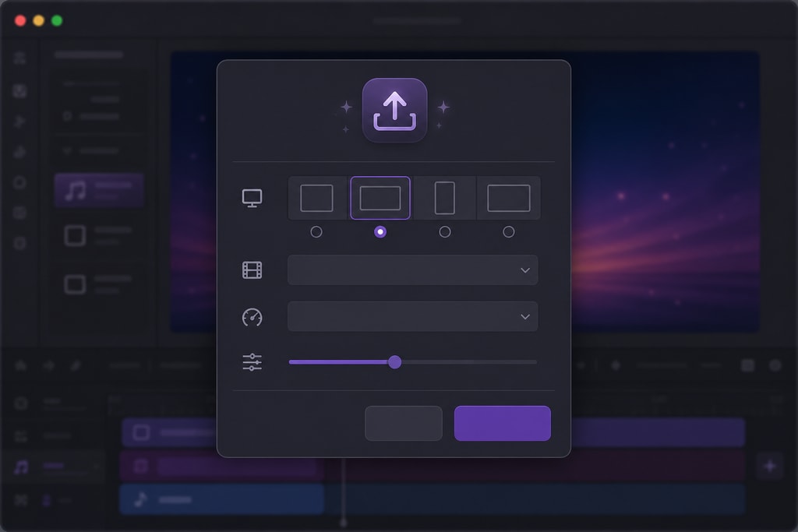
Task: Select the radio button under the portrait tile
Action: click(x=445, y=232)
